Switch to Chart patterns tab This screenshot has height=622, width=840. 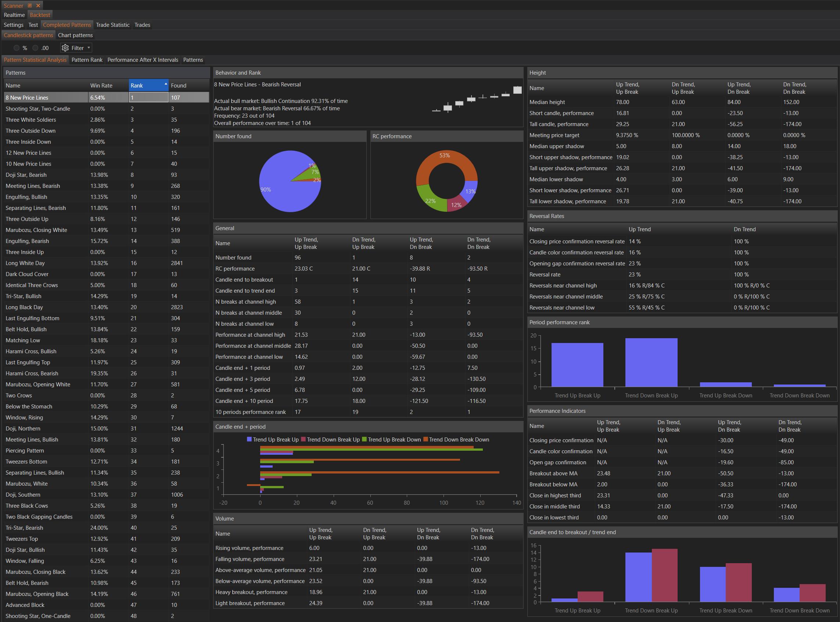[x=75, y=35]
